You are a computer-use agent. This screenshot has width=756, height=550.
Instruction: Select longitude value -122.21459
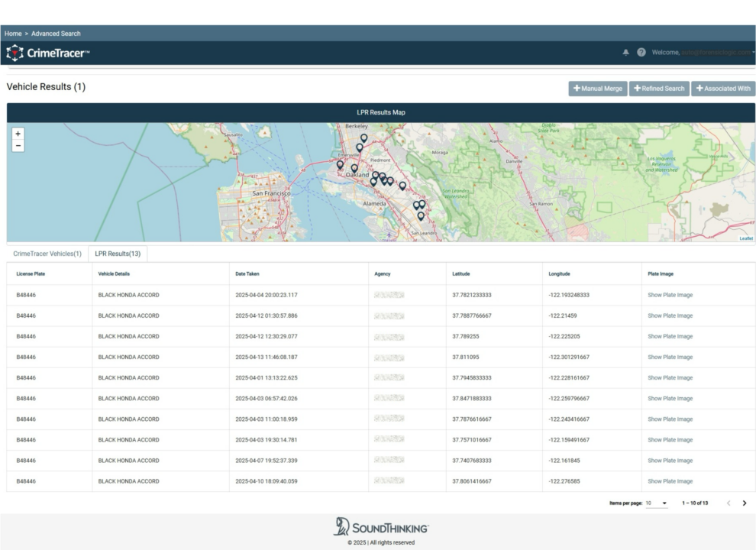pos(563,316)
